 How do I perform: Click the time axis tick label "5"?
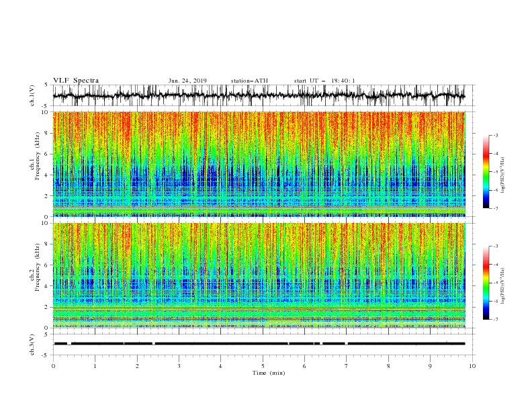pos(263,366)
